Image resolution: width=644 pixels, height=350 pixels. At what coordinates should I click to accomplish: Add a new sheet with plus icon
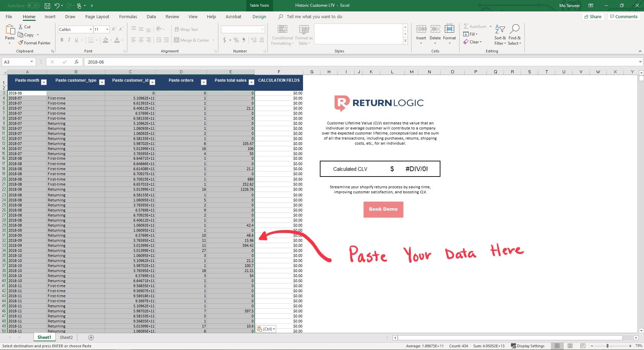[91, 337]
